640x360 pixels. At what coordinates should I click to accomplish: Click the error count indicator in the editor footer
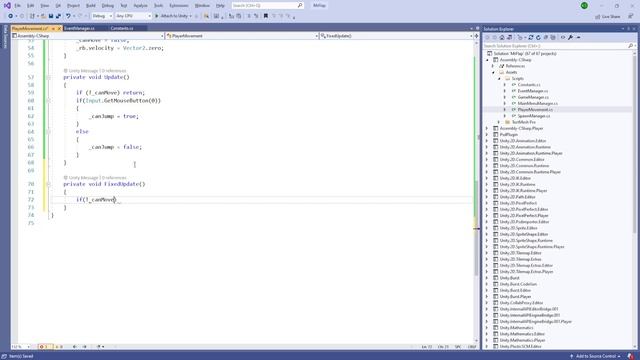tap(45, 347)
